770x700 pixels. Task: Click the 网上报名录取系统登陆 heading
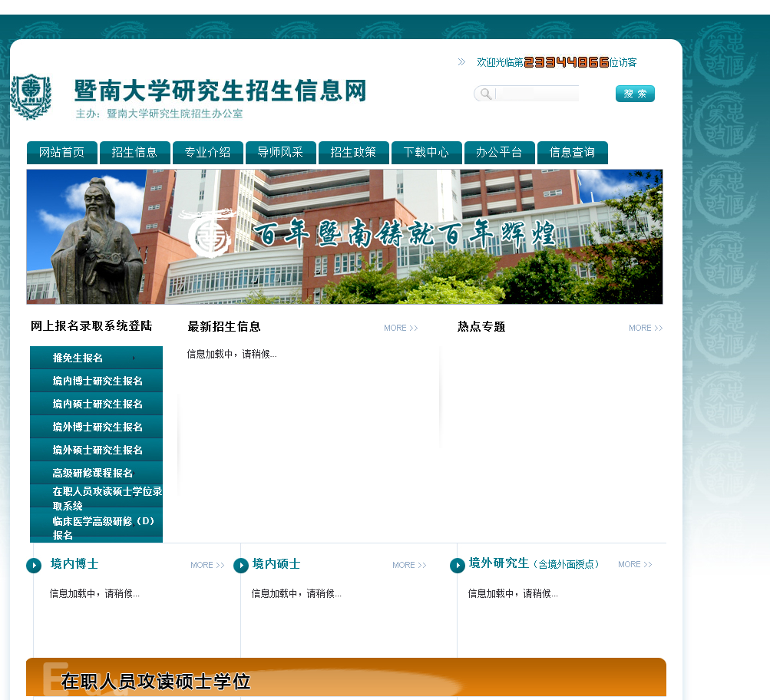pyautogui.click(x=91, y=326)
